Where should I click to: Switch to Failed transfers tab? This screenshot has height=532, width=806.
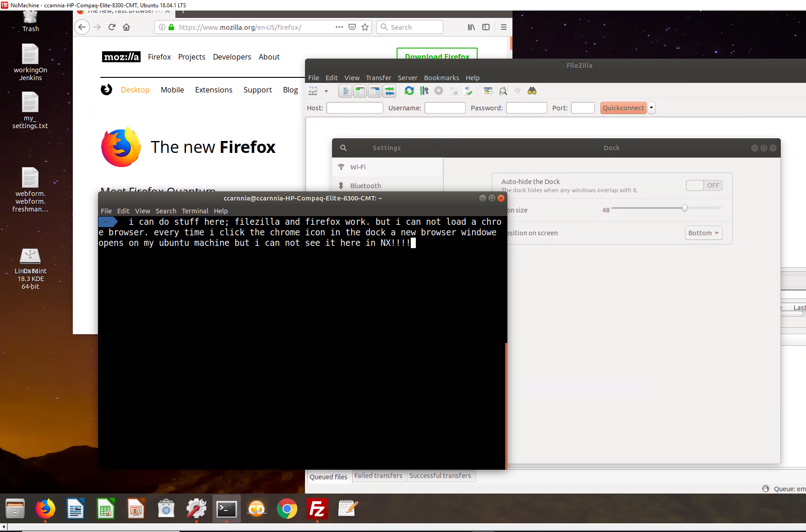(x=379, y=476)
